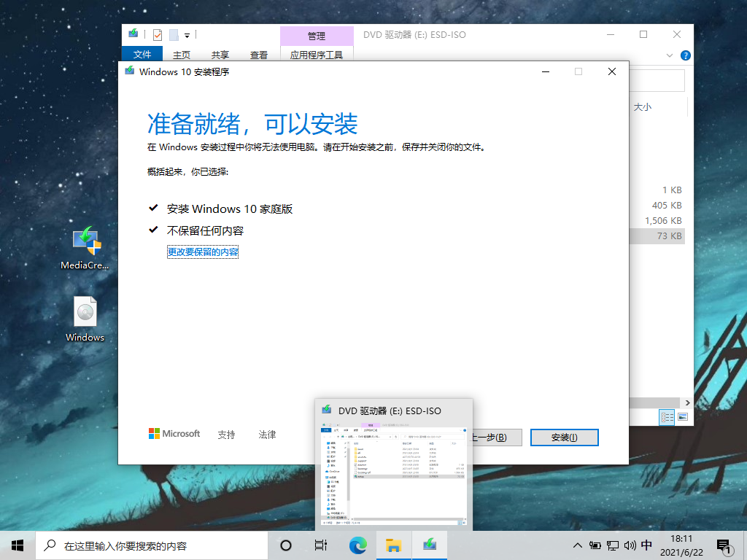
Task: Select the 1,506 KB file row
Action: point(657,220)
